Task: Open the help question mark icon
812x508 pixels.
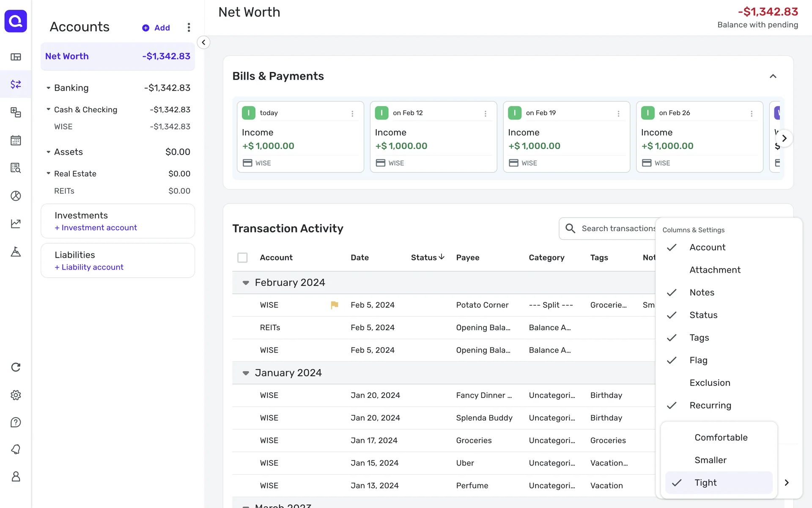Action: click(16, 422)
